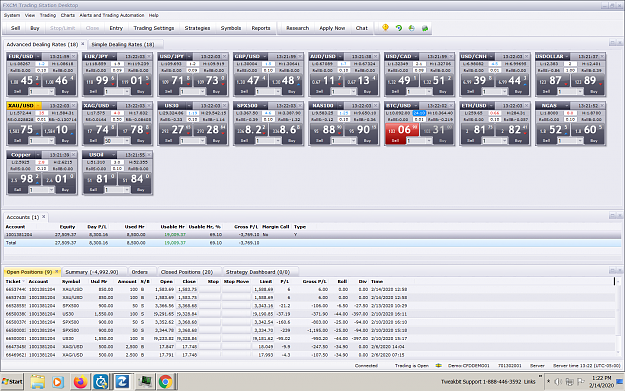Remove the USOil rate tile
This screenshot has height=391, width=625.
point(149,155)
